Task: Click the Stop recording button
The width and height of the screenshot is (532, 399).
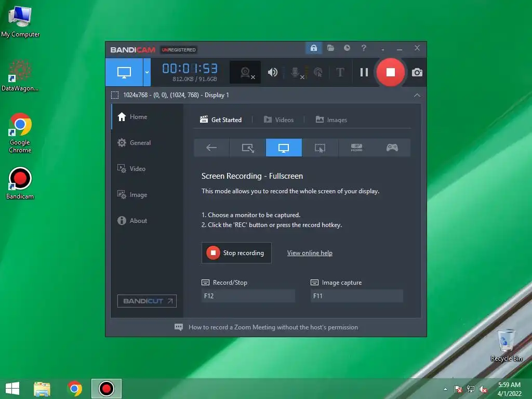Action: pyautogui.click(x=236, y=253)
